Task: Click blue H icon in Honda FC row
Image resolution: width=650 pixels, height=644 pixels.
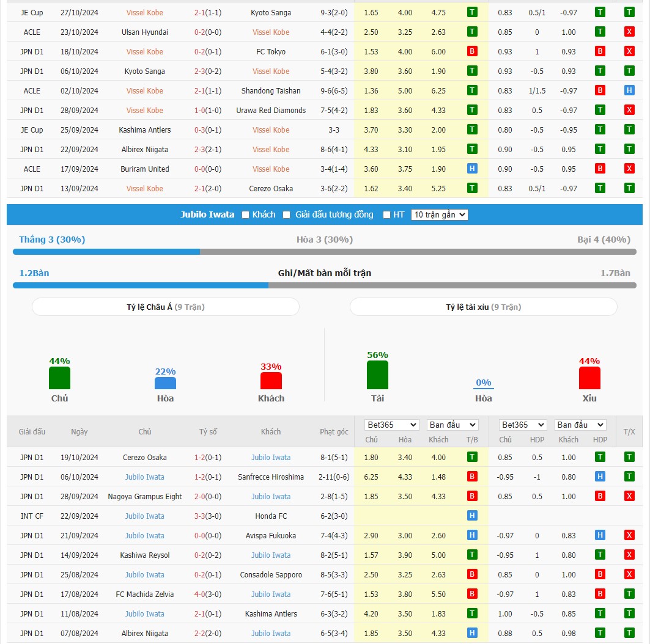Action: pyautogui.click(x=471, y=516)
